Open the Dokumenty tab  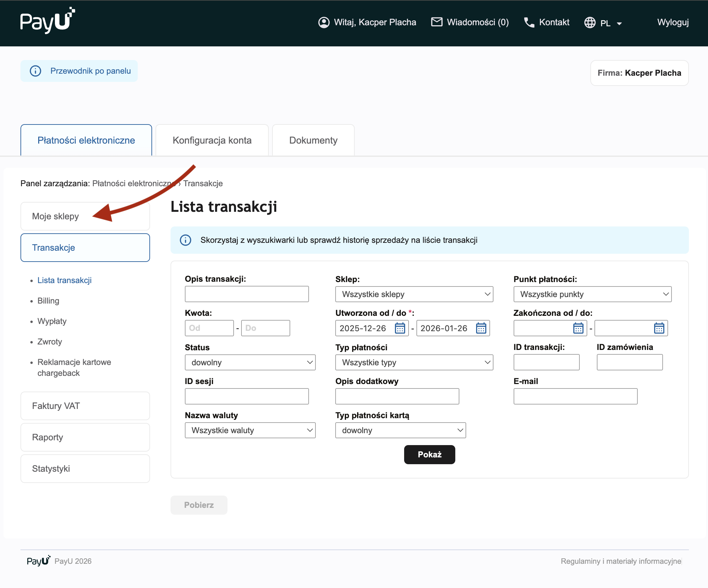[x=313, y=140]
